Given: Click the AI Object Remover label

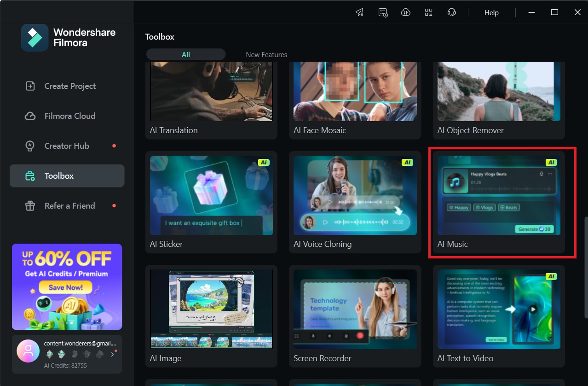Looking at the screenshot, I should [x=471, y=130].
